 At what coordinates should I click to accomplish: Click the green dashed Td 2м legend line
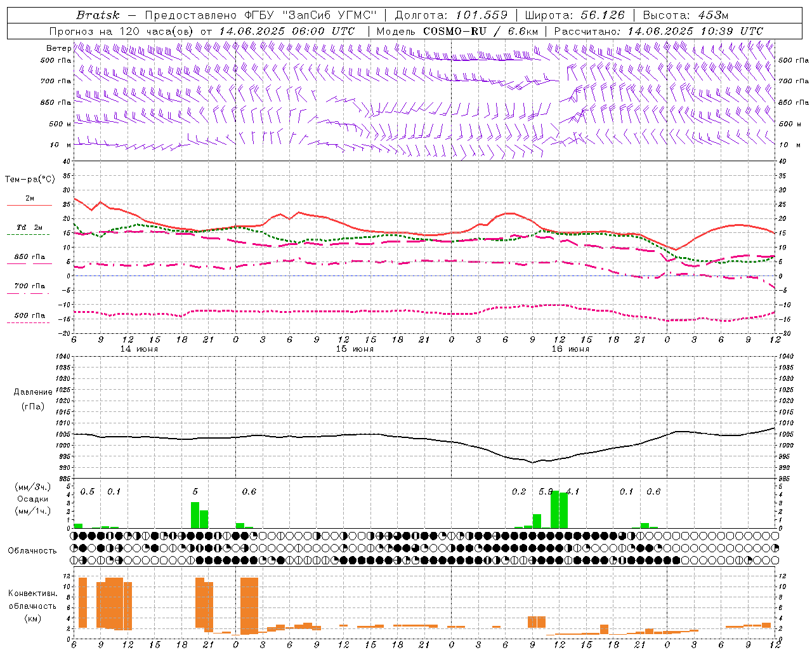click(29, 235)
